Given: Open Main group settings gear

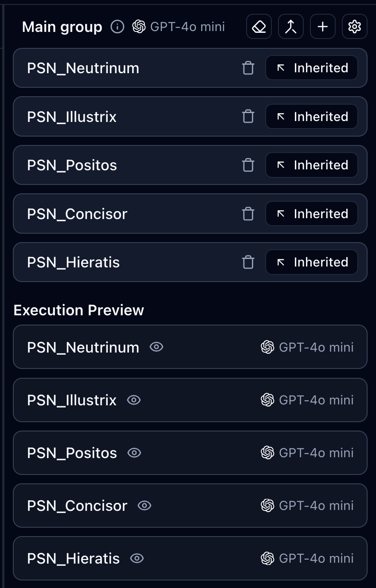Looking at the screenshot, I should [x=355, y=27].
